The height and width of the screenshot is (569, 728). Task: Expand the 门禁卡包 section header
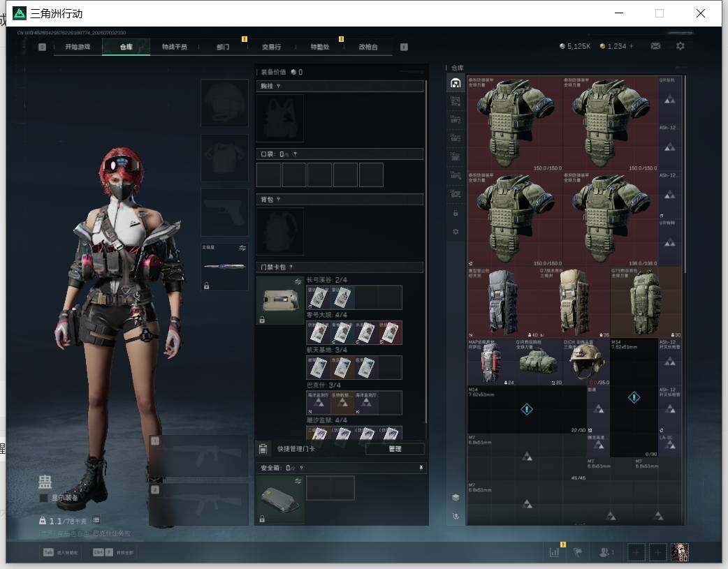pos(340,267)
